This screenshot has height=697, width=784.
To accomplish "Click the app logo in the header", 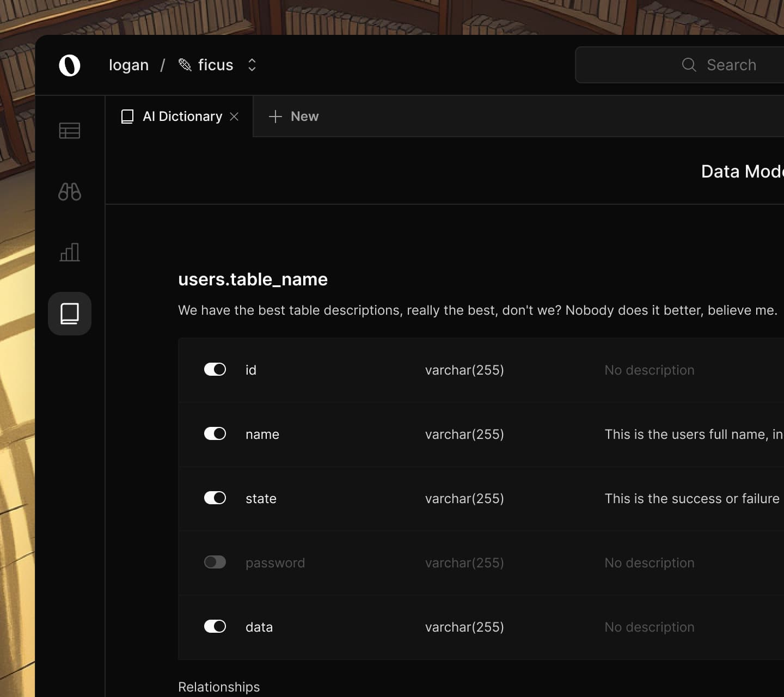I will pyautogui.click(x=70, y=65).
